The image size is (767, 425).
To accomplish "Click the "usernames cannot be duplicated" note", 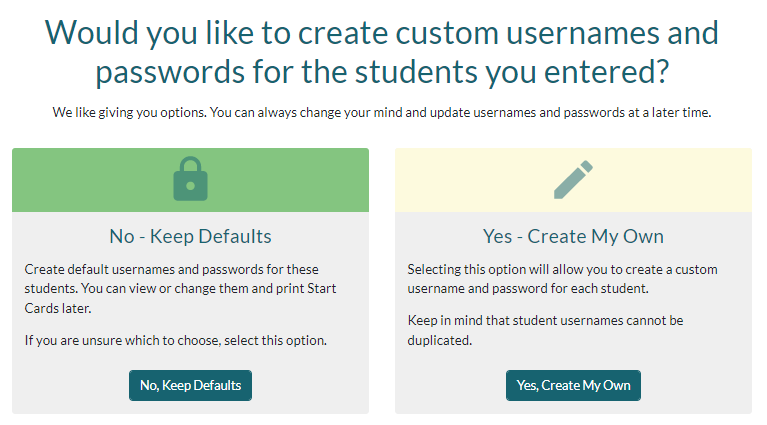I will tap(545, 330).
